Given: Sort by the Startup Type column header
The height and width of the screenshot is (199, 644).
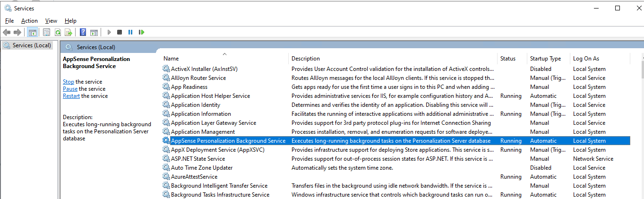Looking at the screenshot, I should click(x=545, y=59).
